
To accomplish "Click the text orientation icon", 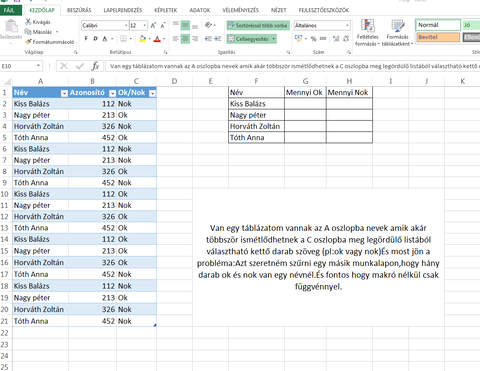I will coord(209,25).
